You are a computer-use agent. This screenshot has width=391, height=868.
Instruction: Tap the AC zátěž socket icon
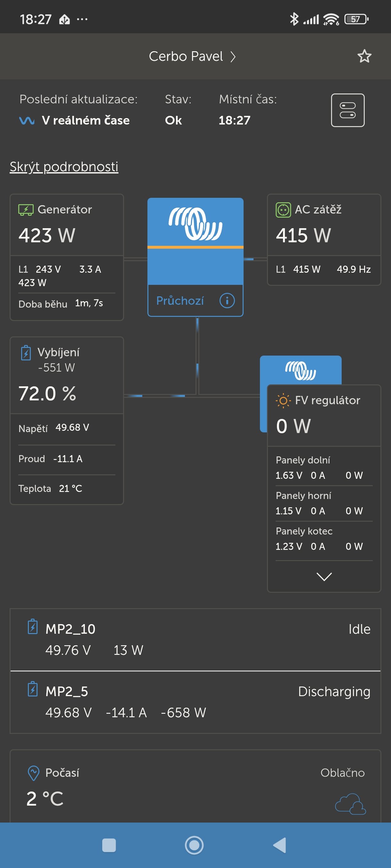pos(283,210)
